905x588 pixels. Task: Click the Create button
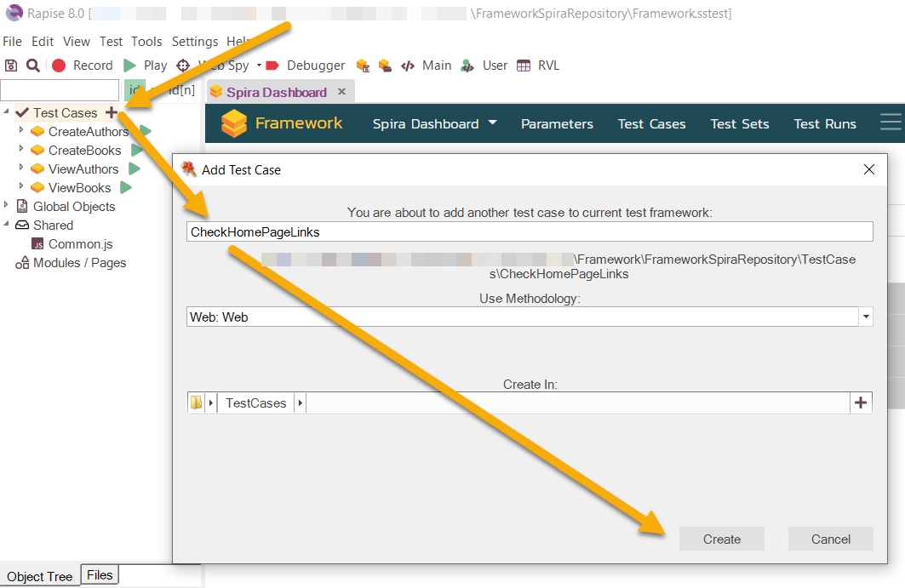click(x=721, y=539)
